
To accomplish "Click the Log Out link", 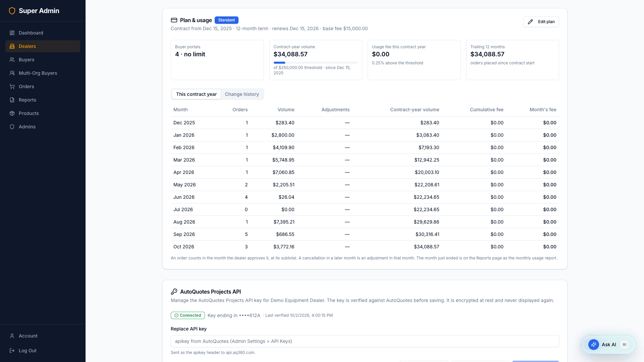I will pos(43,351).
